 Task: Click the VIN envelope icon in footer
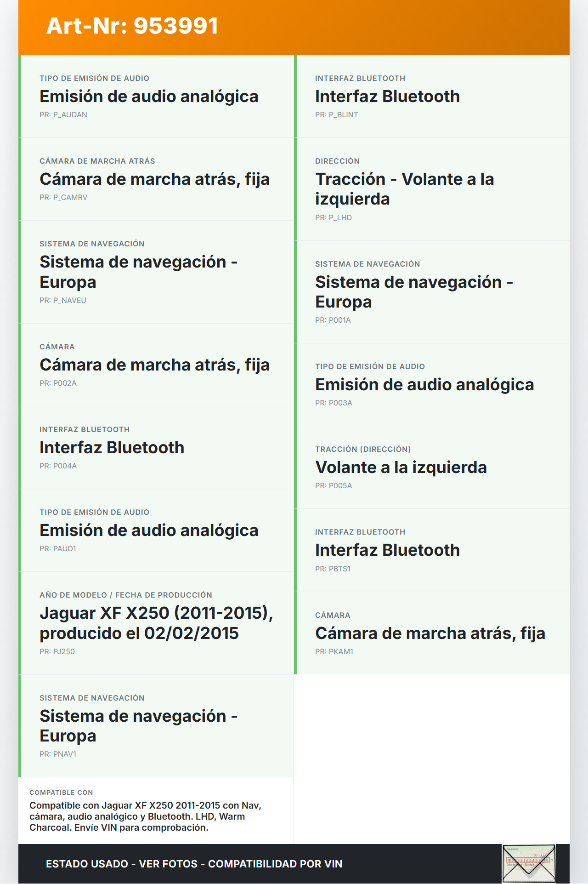pyautogui.click(x=529, y=863)
